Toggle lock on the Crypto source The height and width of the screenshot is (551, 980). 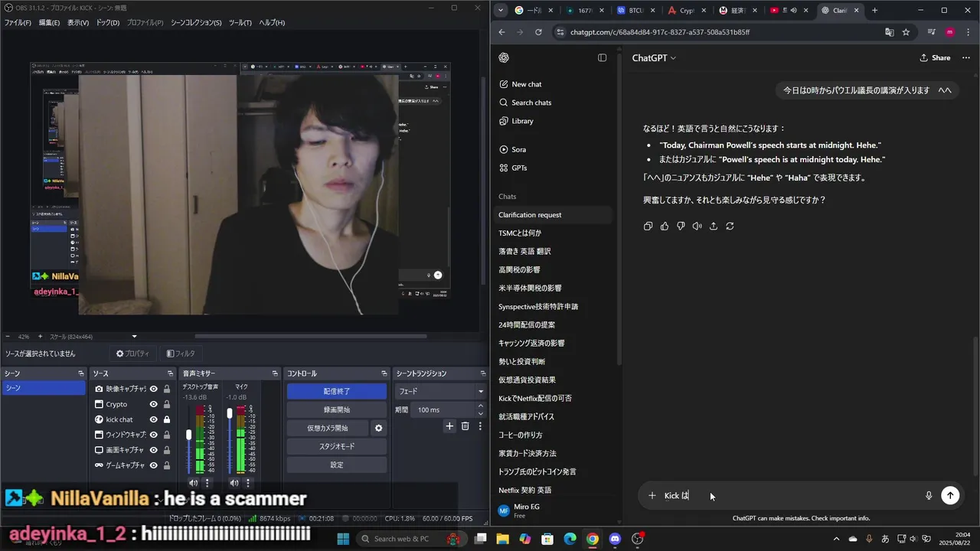tap(166, 404)
